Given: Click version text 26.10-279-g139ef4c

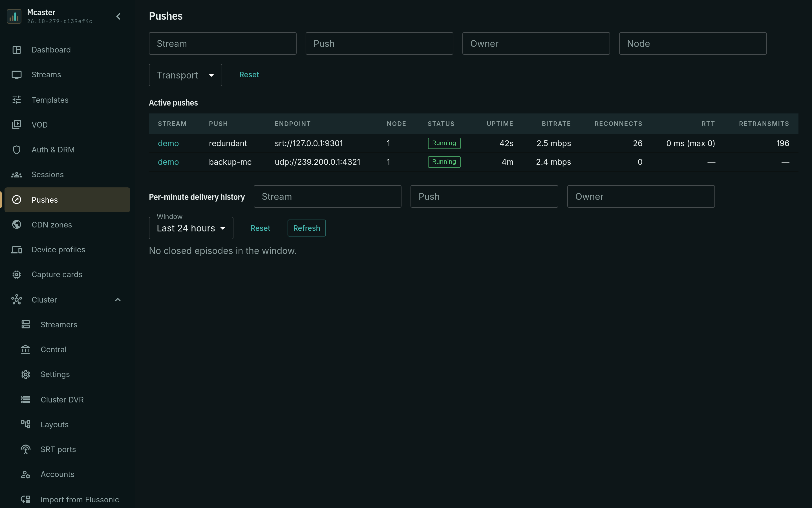Looking at the screenshot, I should coord(59,21).
